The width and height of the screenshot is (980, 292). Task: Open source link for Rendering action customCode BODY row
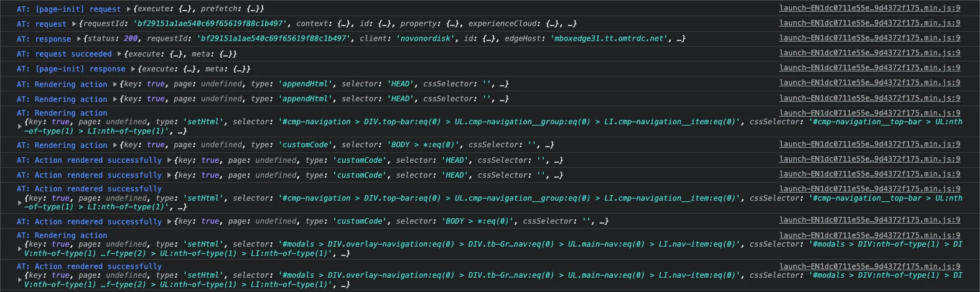869,144
